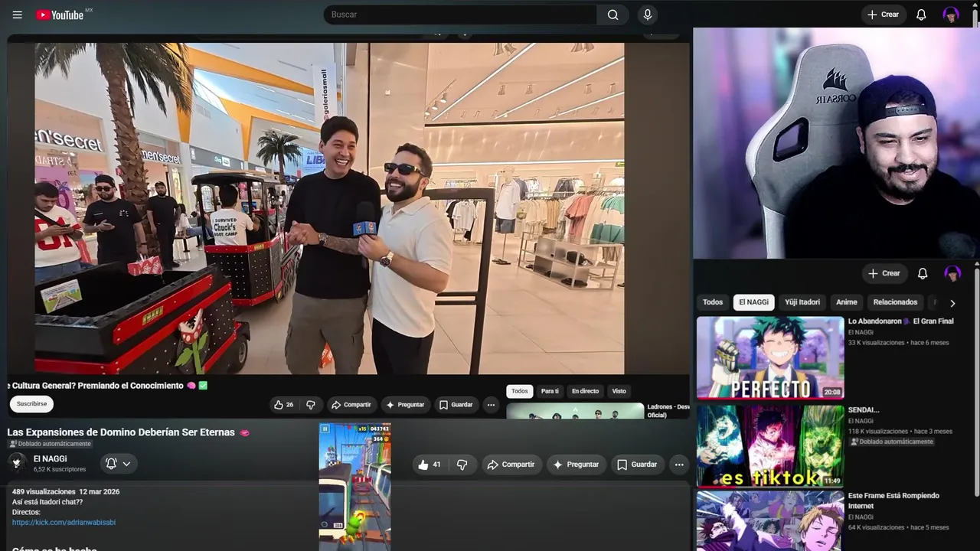This screenshot has width=980, height=551.
Task: Like the video with 26 likes
Action: pos(283,405)
